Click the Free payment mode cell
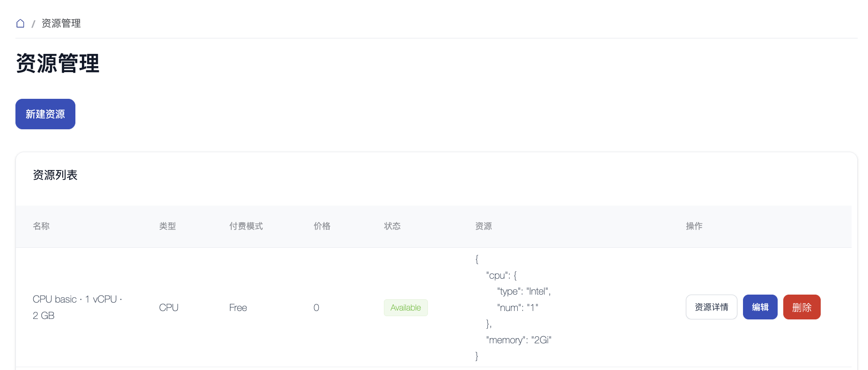The height and width of the screenshot is (370, 868). click(x=238, y=308)
